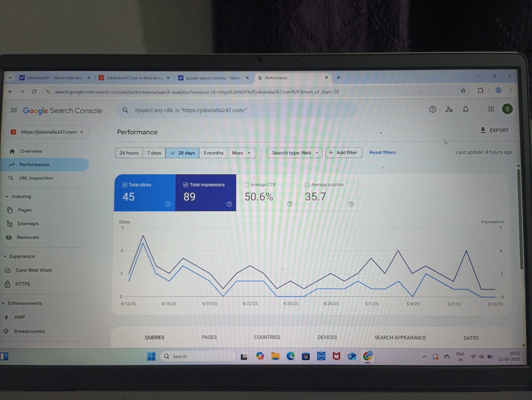Open the notifications bell

pyautogui.click(x=466, y=109)
